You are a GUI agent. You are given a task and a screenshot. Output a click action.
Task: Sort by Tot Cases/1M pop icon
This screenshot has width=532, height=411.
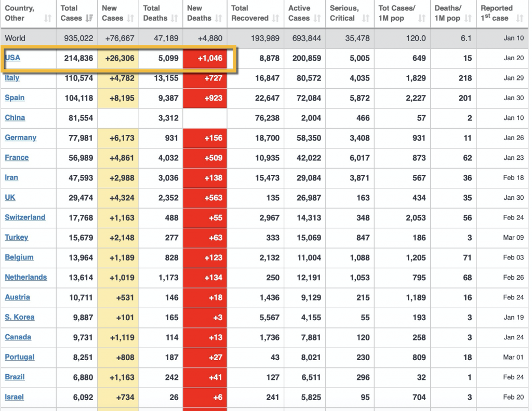tap(422, 18)
